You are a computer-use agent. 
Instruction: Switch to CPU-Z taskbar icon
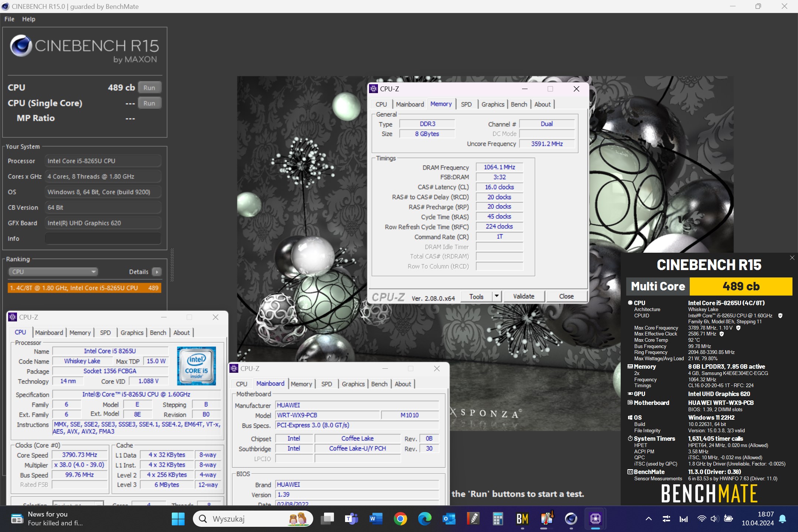click(x=595, y=519)
